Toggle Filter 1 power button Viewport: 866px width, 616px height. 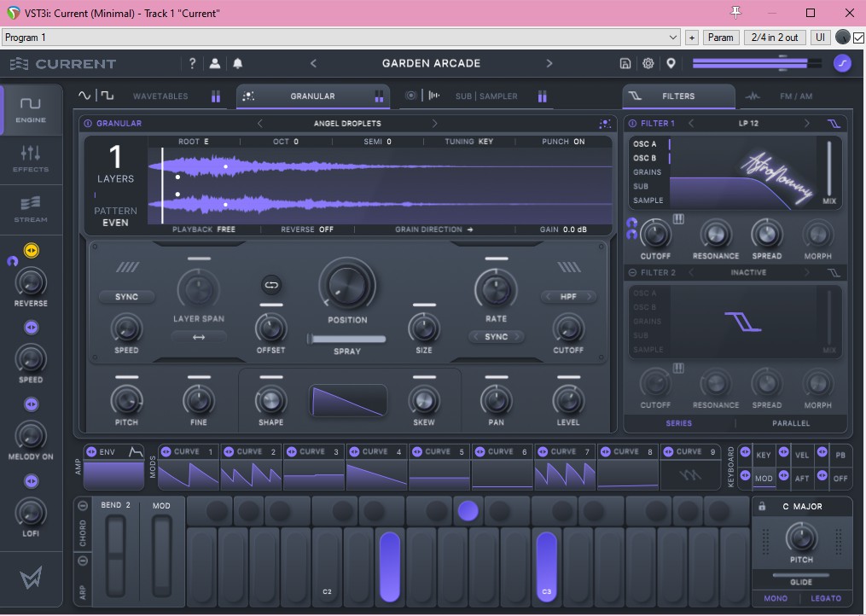tap(632, 124)
